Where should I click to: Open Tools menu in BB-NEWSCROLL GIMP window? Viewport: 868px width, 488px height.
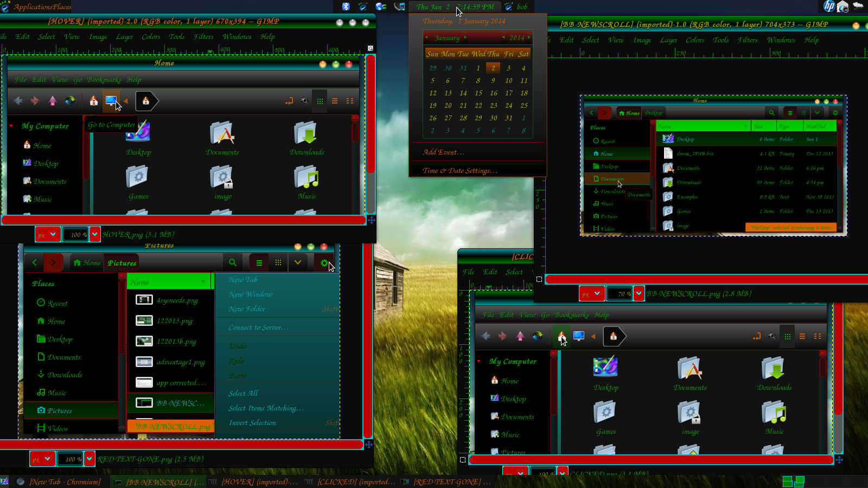coord(720,40)
